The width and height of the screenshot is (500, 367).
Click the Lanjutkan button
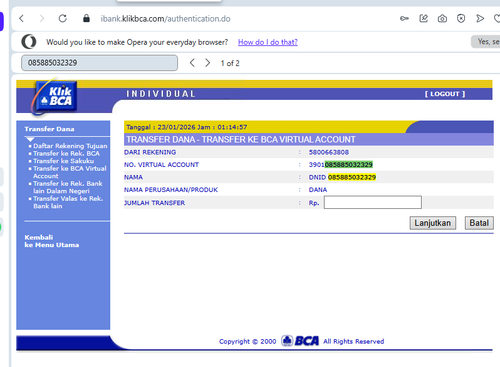[433, 223]
